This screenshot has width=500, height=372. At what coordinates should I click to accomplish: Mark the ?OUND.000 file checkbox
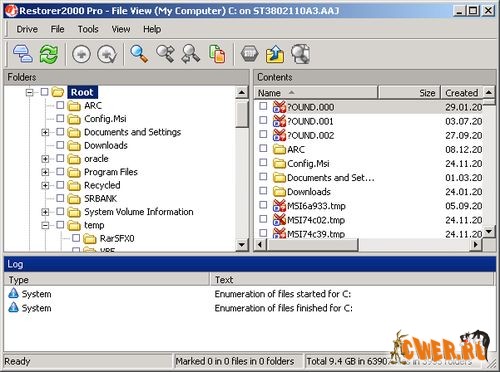pos(263,106)
